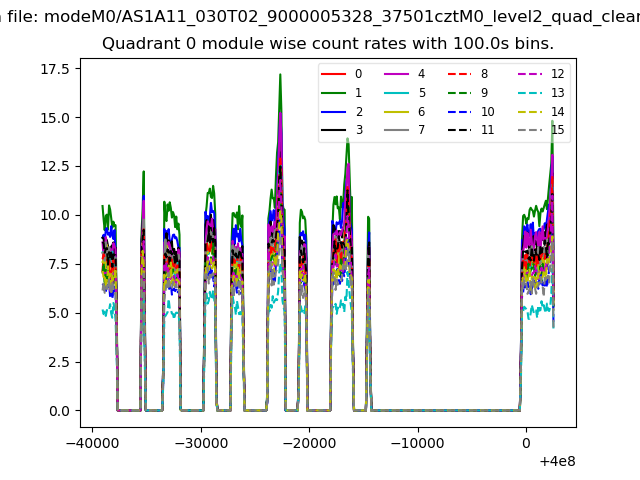Click y-axis tick label 15.0
This screenshot has height=480, width=640.
(x=55, y=118)
